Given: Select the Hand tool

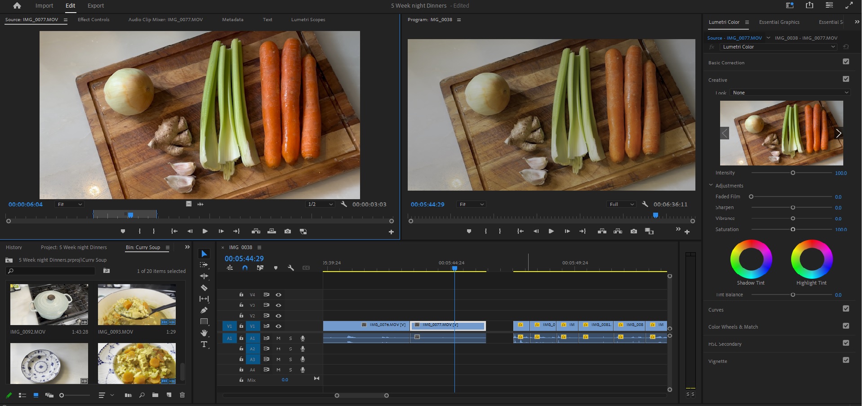Looking at the screenshot, I should 205,332.
